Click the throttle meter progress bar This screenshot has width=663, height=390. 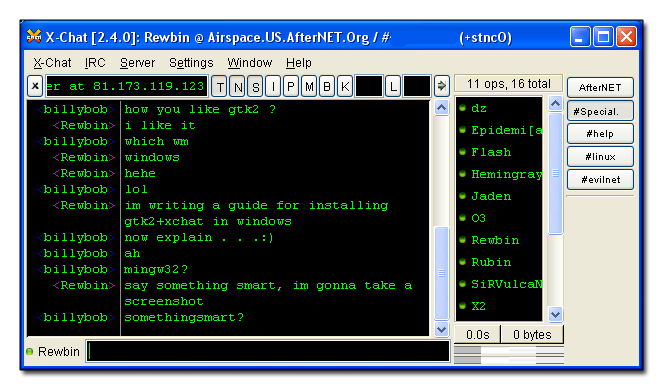pos(509,360)
